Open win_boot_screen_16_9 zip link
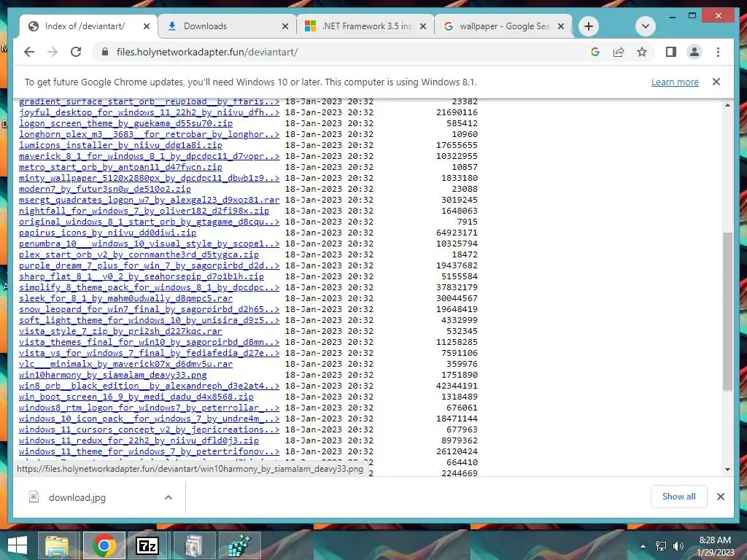The image size is (747, 560). click(x=136, y=397)
